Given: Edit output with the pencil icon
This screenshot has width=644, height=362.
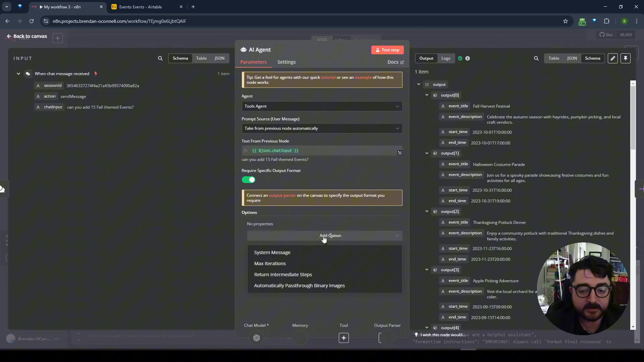Looking at the screenshot, I should pos(612,58).
